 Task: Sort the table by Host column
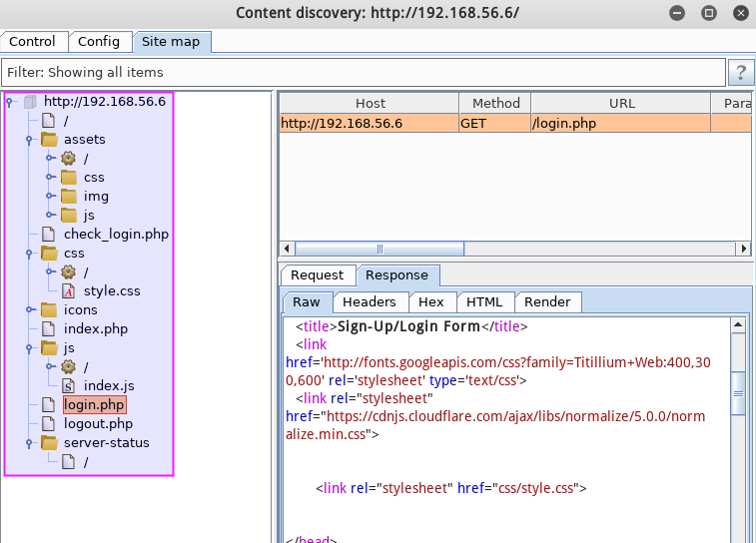[x=370, y=103]
